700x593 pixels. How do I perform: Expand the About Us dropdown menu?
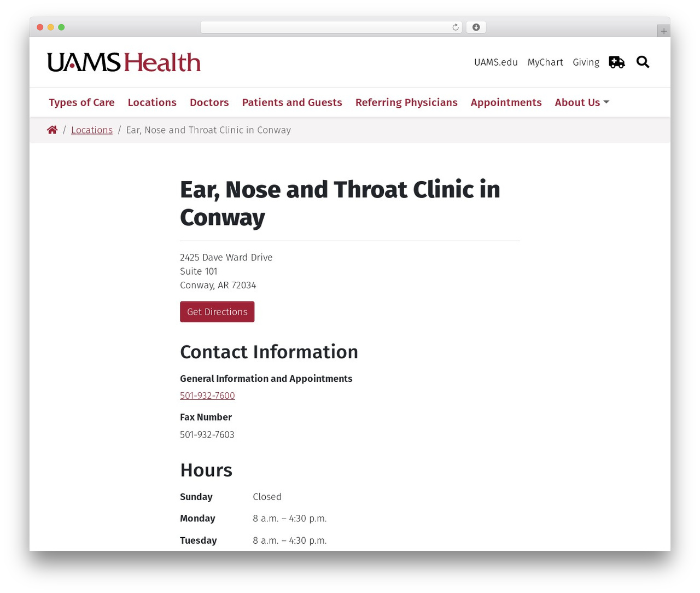(582, 102)
